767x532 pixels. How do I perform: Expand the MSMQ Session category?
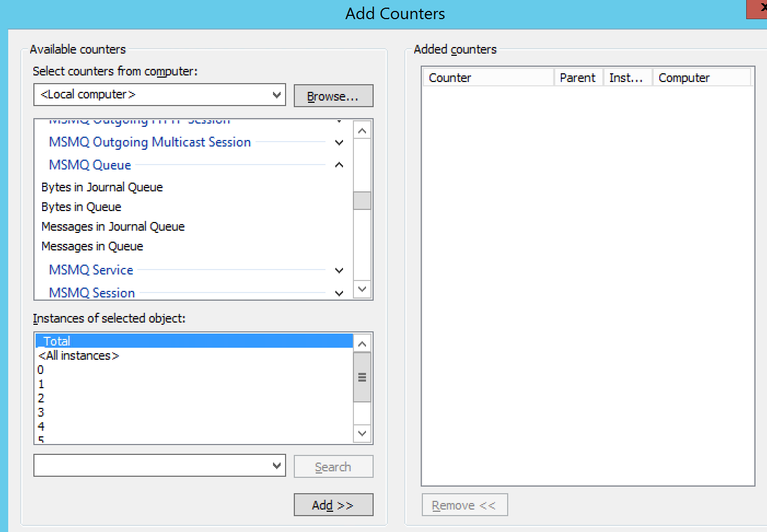tap(339, 293)
